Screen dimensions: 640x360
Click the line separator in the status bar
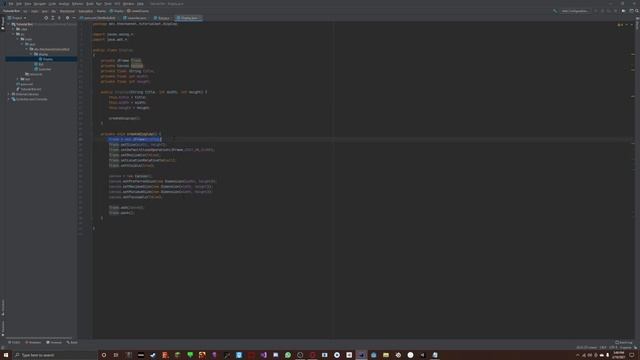602,348
